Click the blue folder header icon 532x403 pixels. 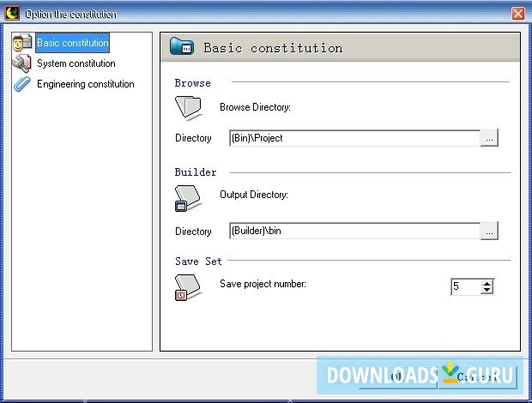182,46
